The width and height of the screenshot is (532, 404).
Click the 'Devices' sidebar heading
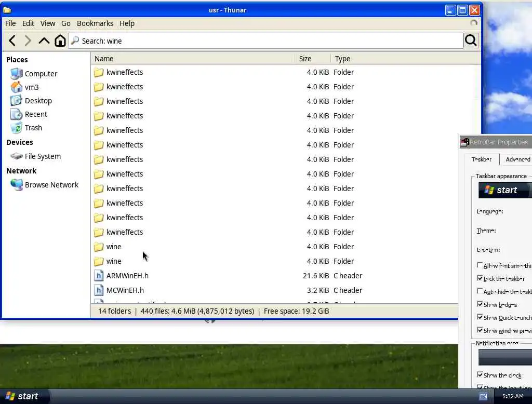tap(20, 142)
